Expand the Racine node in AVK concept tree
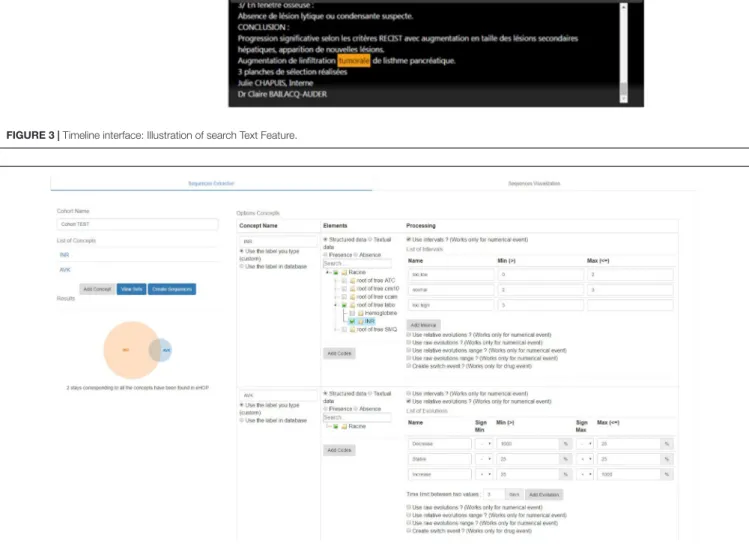749x544 pixels. coord(328,427)
